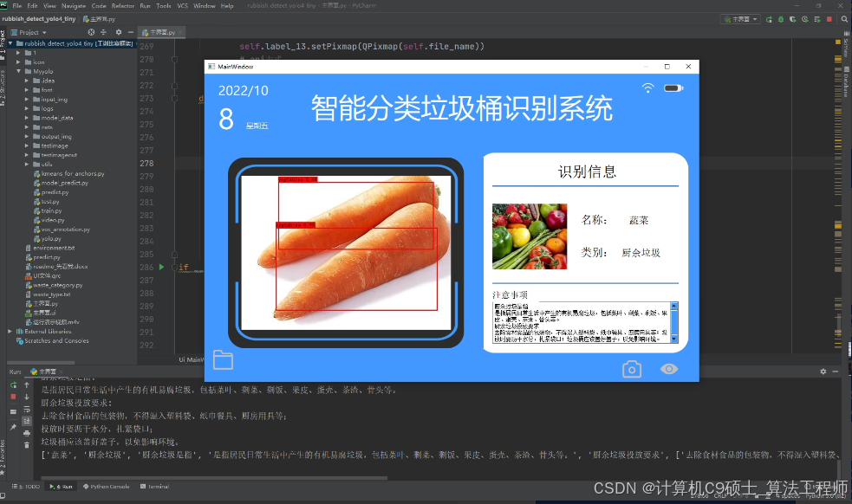Click Locate/scroll from source icon in Project panel

tap(91, 33)
